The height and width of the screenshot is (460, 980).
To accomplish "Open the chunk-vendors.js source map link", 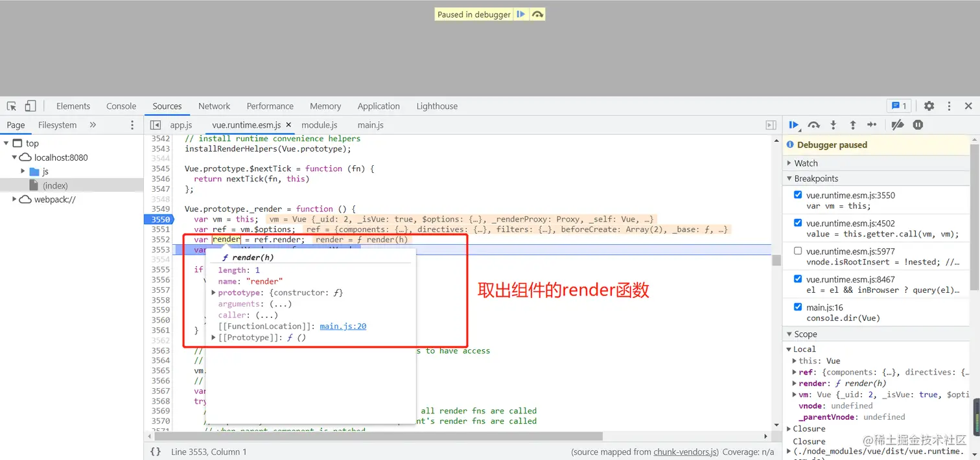I will 685,452.
